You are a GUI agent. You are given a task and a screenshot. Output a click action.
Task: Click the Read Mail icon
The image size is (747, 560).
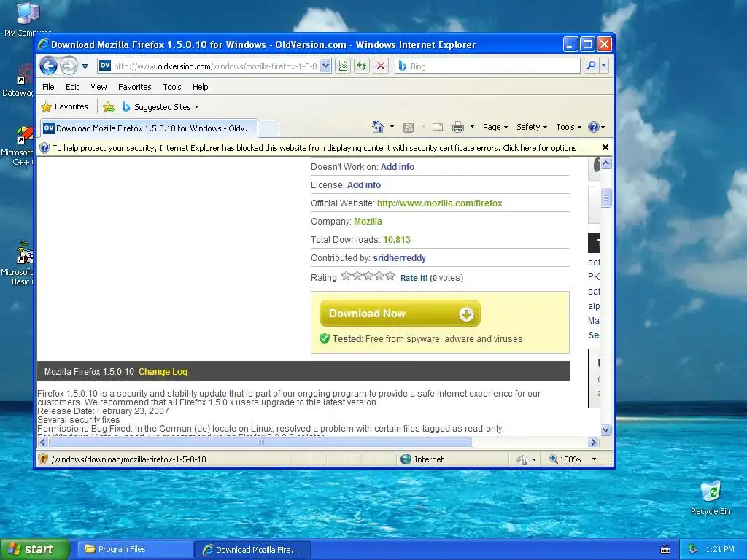(438, 127)
